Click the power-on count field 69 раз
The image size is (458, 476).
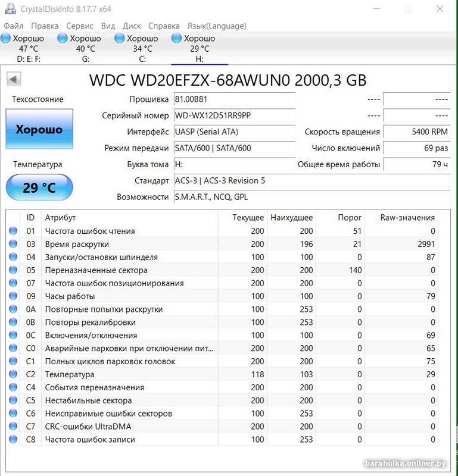coord(416,148)
